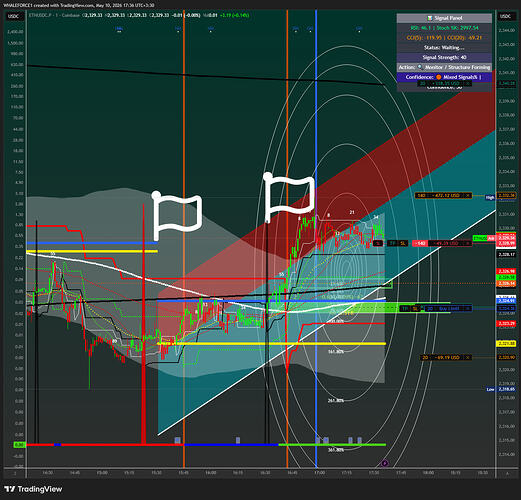521x500 pixels.
Task: Toggle auto scale A at bottom right
Action: (x=508, y=473)
